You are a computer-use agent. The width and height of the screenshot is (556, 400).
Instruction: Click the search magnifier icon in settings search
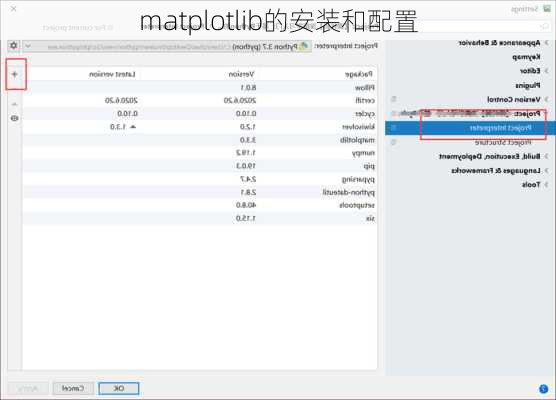coord(544,26)
